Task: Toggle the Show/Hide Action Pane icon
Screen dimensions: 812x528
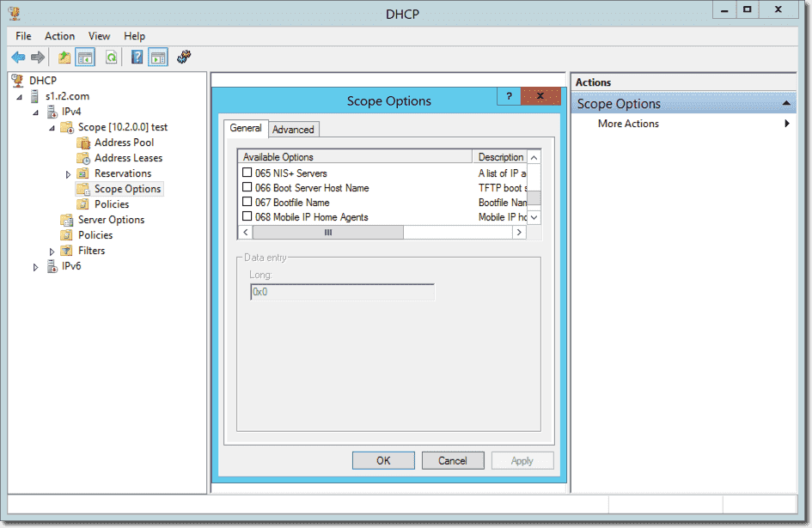Action: (x=159, y=57)
